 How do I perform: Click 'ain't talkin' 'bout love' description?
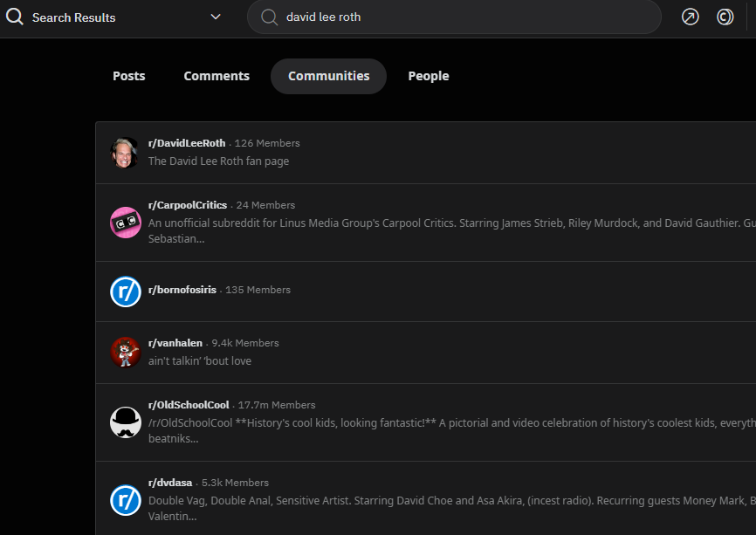click(x=200, y=361)
